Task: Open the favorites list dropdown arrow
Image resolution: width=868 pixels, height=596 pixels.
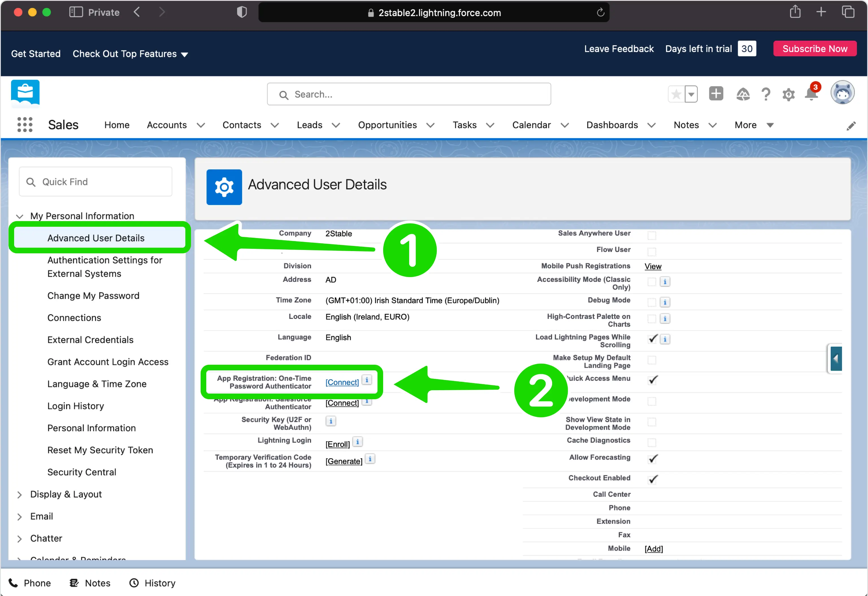Action: [x=691, y=94]
